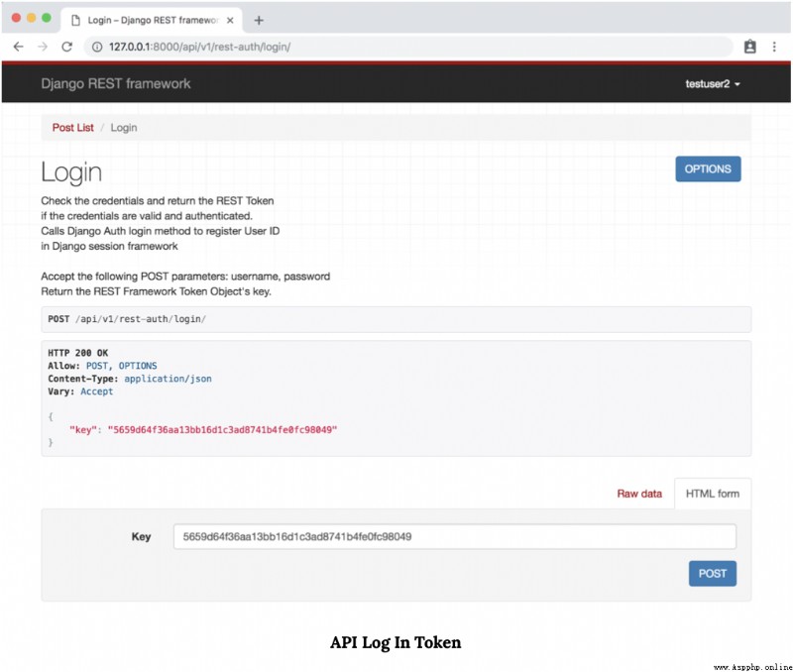
Task: Expand the testuser2 user dropdown
Action: click(x=713, y=84)
